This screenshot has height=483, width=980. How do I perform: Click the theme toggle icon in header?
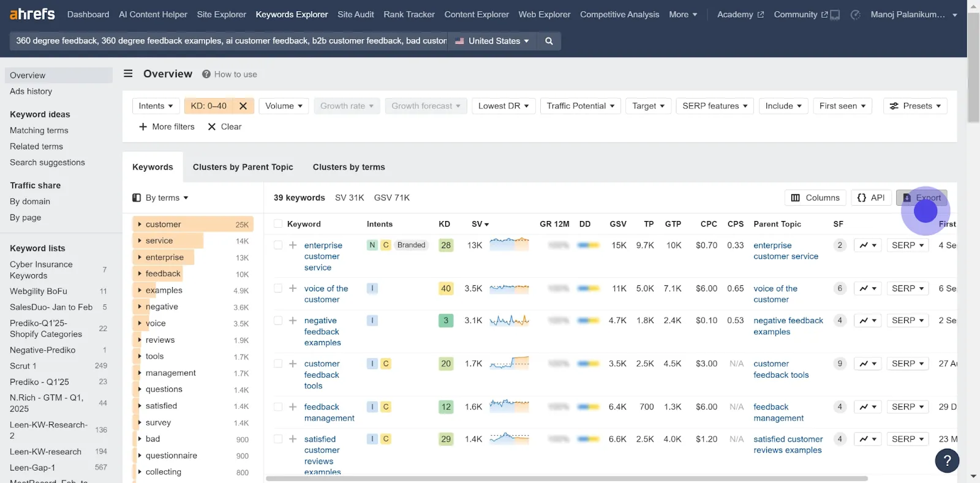pyautogui.click(x=856, y=15)
